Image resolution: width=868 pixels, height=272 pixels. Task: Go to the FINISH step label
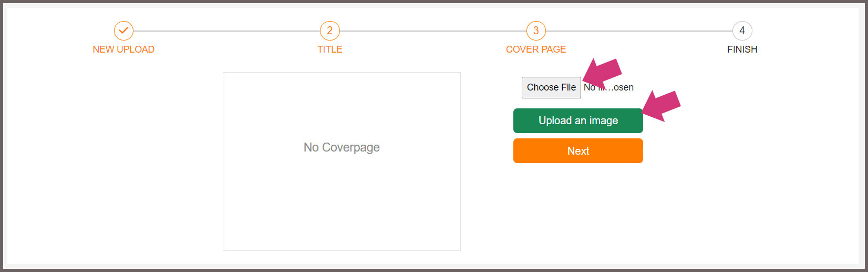pyautogui.click(x=742, y=49)
